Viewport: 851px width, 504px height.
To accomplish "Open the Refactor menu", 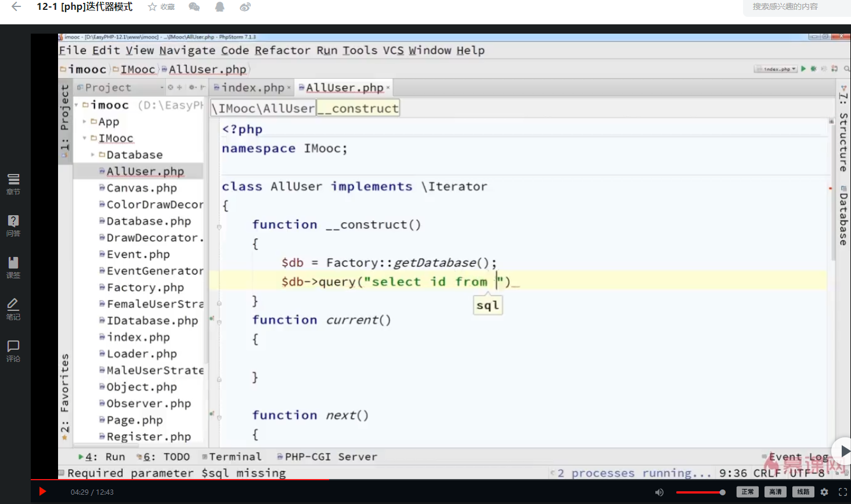I will tap(282, 50).
